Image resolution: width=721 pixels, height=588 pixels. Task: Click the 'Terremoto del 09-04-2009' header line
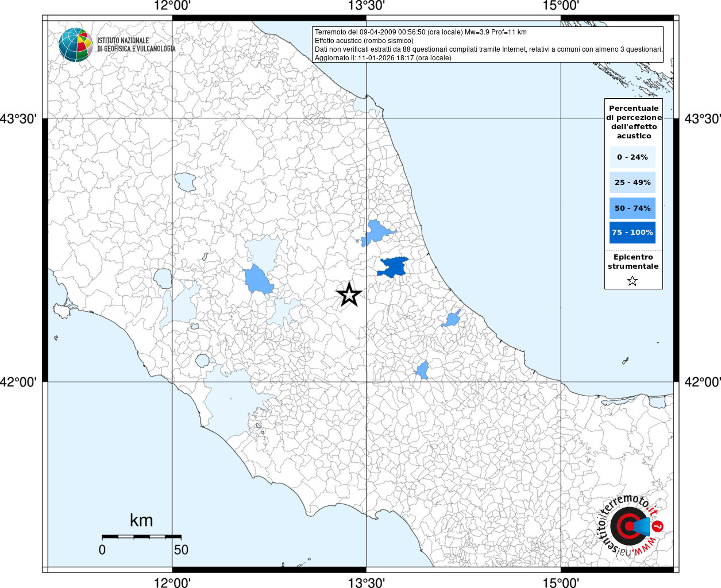click(x=421, y=32)
